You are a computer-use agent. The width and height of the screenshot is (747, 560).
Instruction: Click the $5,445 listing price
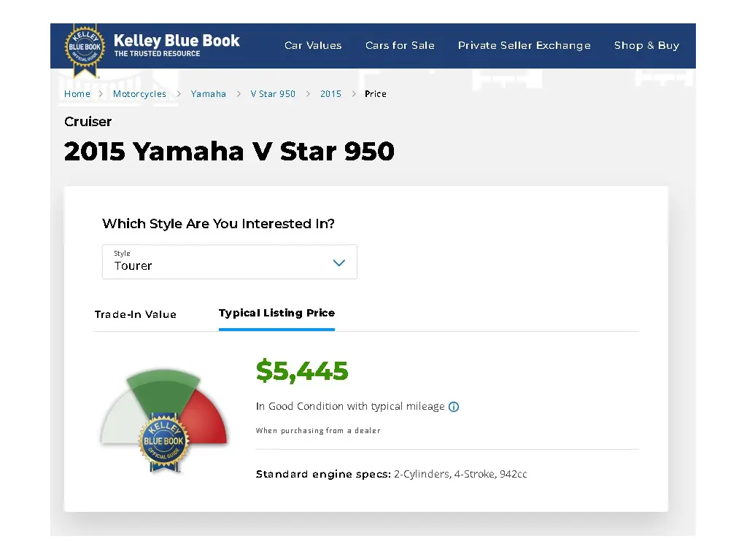302,371
